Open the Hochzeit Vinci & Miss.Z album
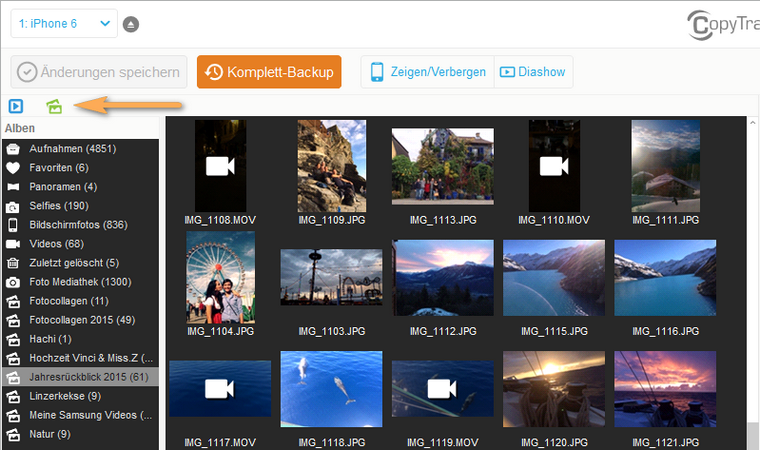Screen dimensions: 760x450 pos(80,358)
